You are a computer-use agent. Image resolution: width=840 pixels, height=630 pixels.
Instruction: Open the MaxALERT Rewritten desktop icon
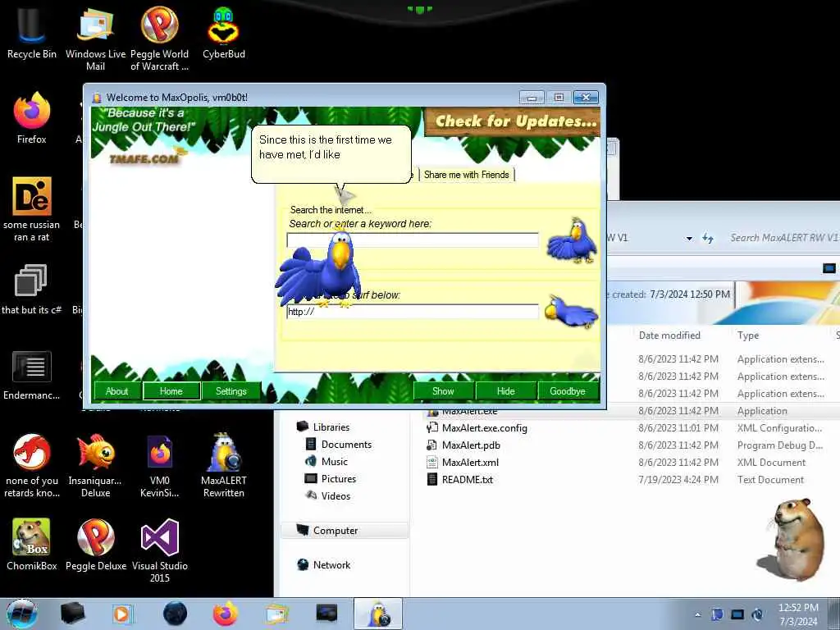point(223,465)
